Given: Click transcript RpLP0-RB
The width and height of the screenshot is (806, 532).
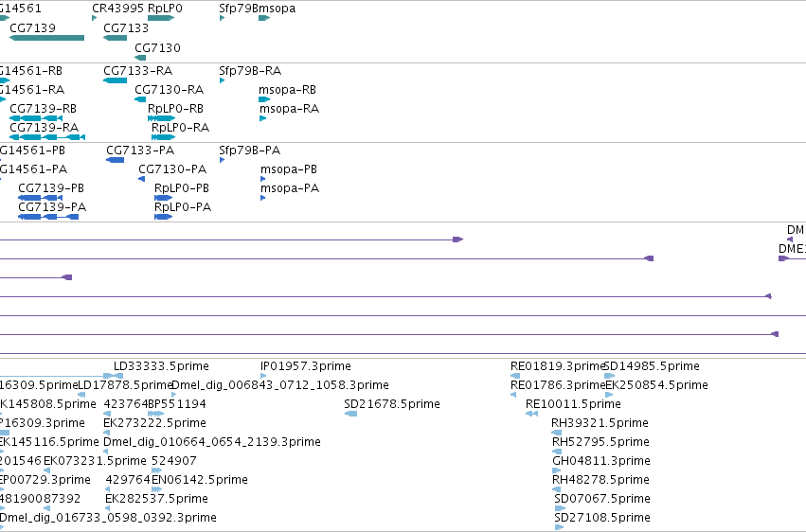Looking at the screenshot, I should pos(161,118).
